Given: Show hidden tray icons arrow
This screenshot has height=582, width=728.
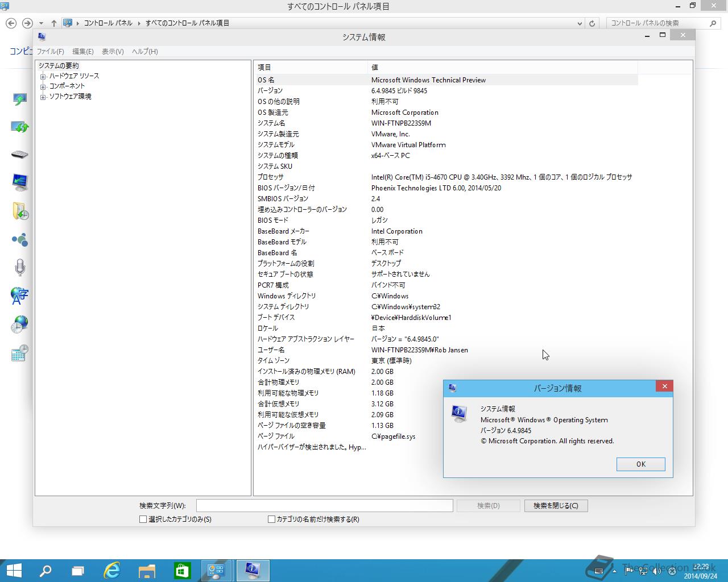Looking at the screenshot, I should tap(614, 571).
